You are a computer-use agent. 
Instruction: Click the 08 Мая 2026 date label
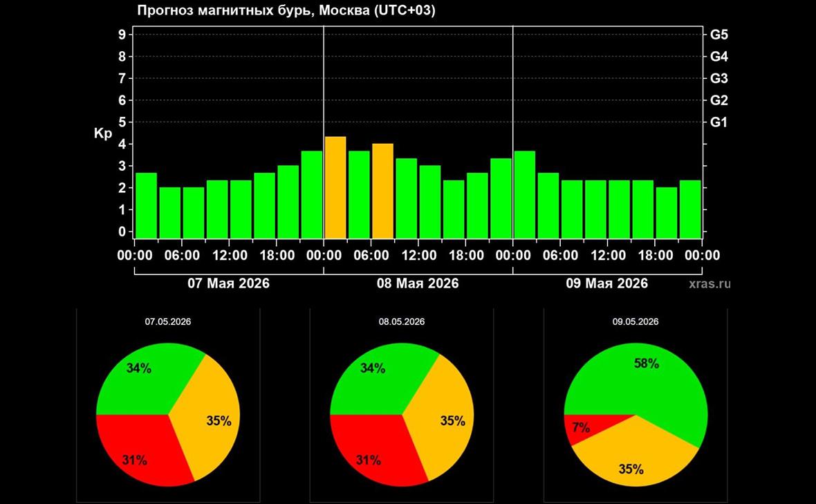tap(418, 283)
